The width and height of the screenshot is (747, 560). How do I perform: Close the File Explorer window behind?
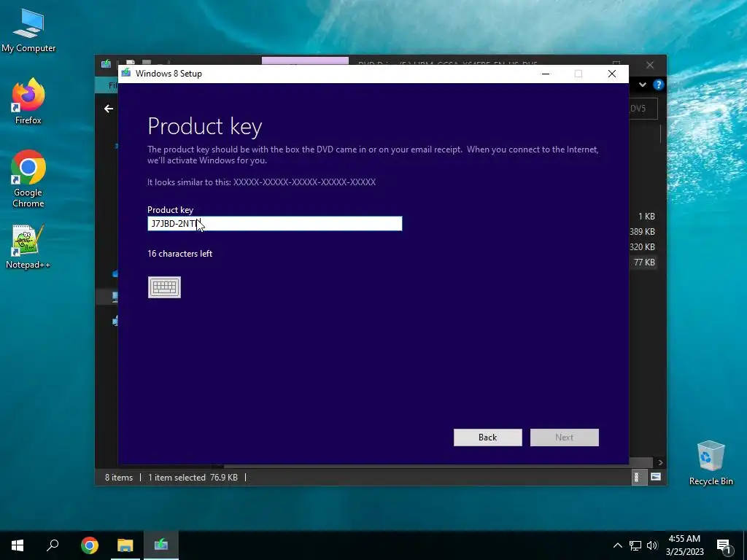(650, 65)
